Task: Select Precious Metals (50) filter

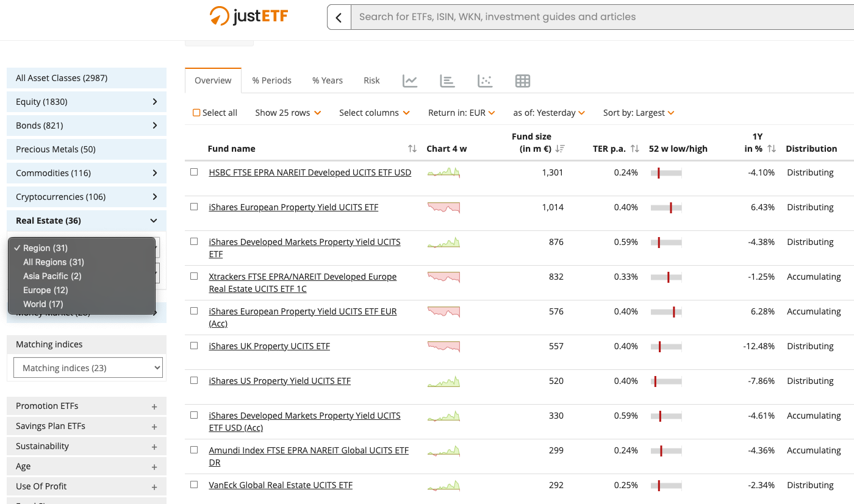Action: click(87, 149)
